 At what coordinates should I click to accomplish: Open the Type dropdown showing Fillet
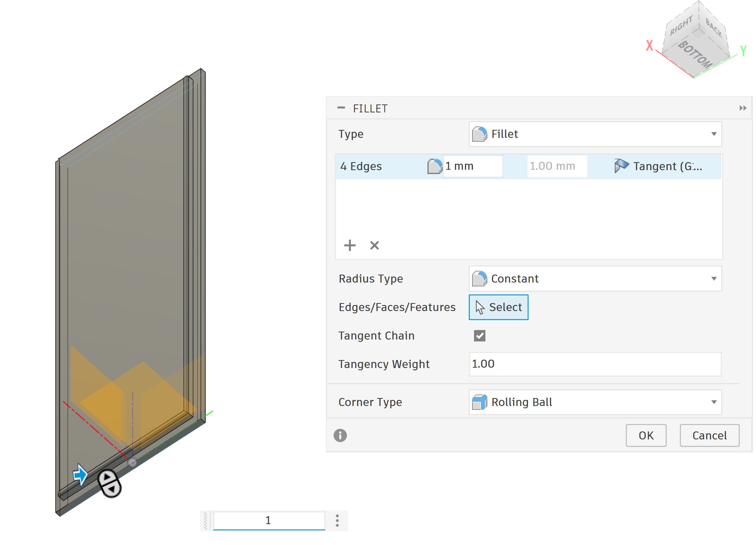pos(595,134)
